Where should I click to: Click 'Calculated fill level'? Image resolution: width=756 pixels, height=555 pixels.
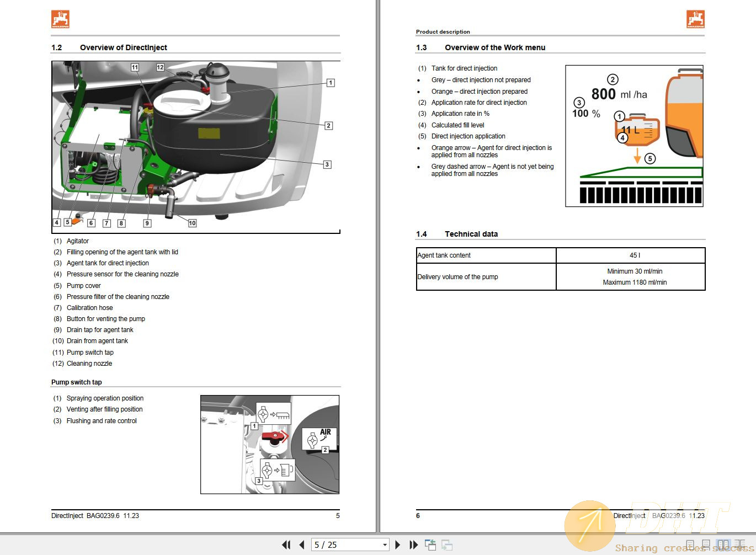point(458,125)
